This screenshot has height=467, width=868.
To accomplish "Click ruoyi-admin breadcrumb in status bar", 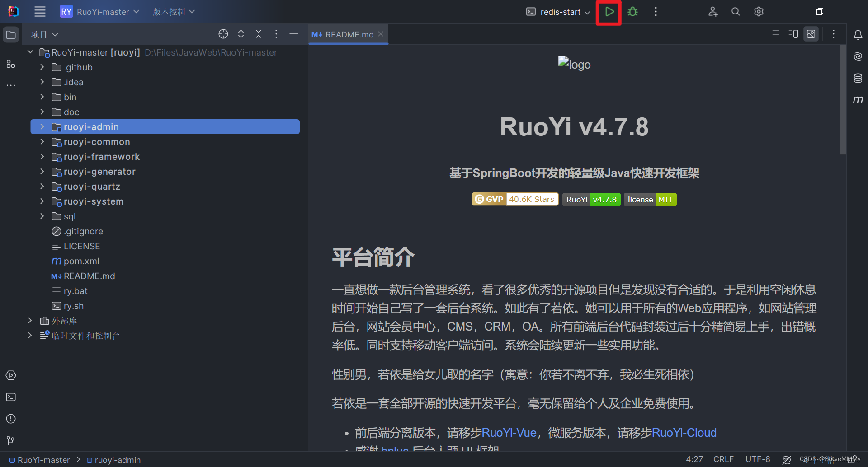I will (113, 460).
